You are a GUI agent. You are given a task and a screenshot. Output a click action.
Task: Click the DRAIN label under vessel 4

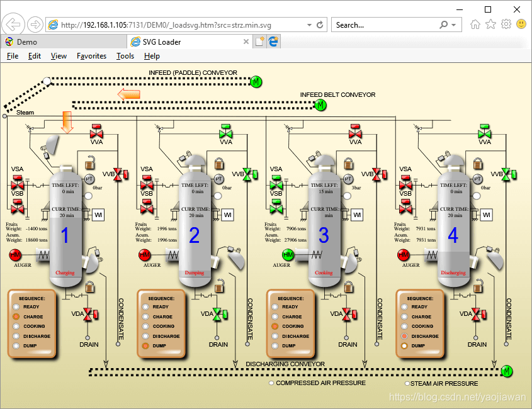477,345
